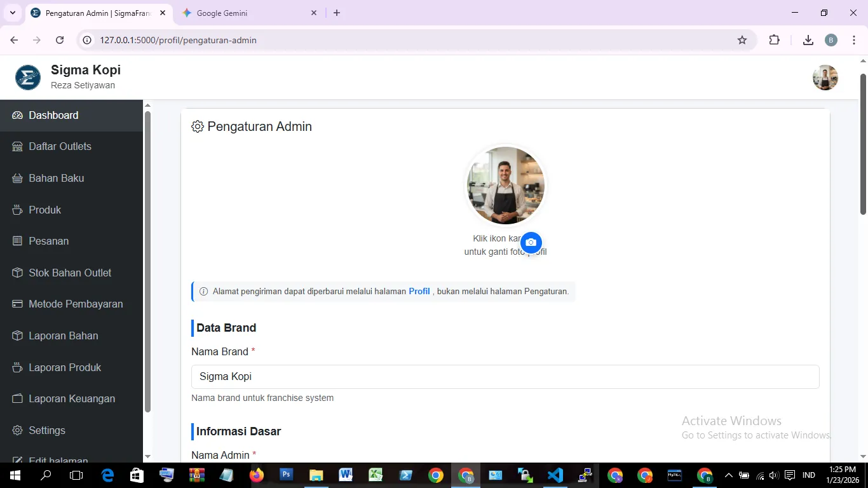Open Task View on the taskbar

76,475
